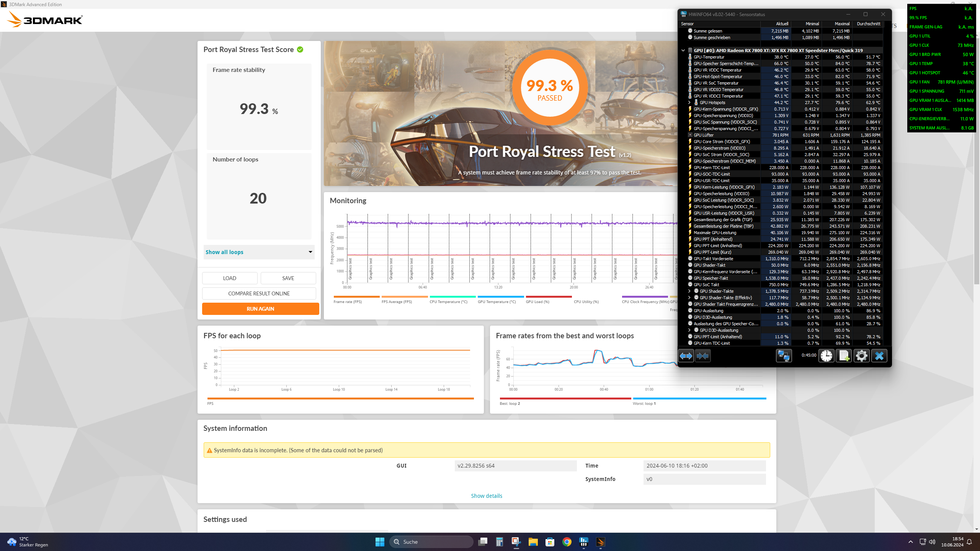Screen dimensions: 980x551
Task: Click COMPARE RESULT ONLINE button
Action: (x=259, y=293)
